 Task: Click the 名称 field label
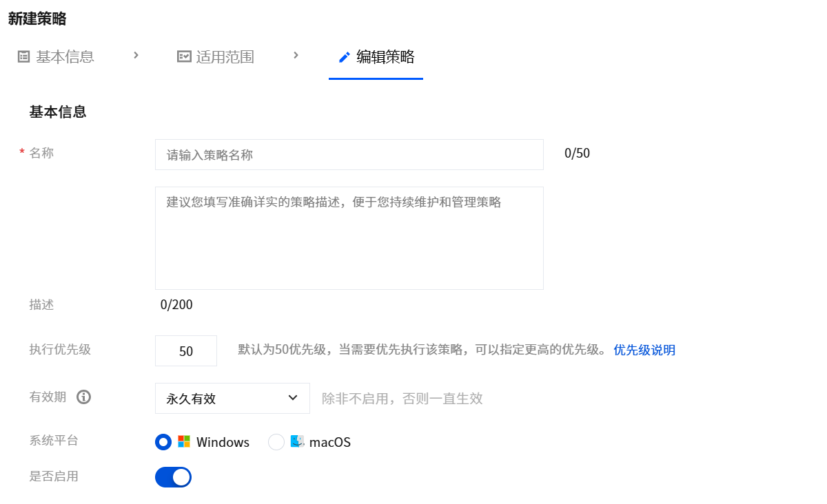(x=41, y=153)
